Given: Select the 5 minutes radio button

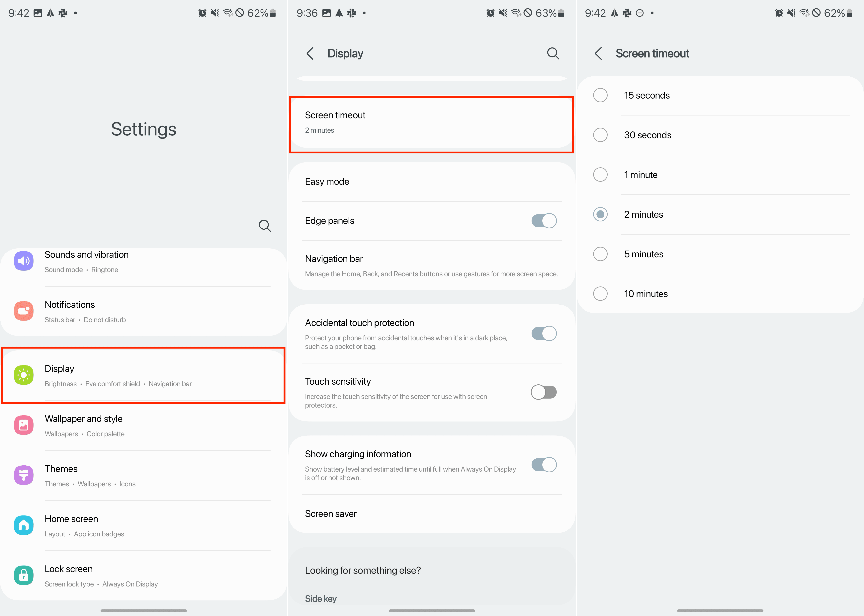Looking at the screenshot, I should click(x=600, y=254).
